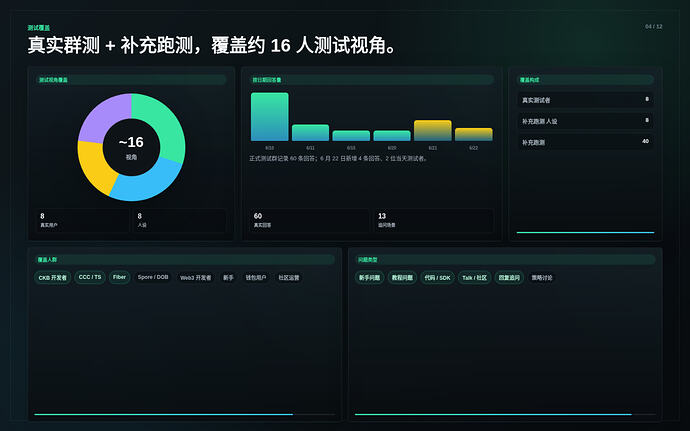This screenshot has height=431, width=690.
Task: Open the 真实测试者 row
Action: pyautogui.click(x=585, y=100)
